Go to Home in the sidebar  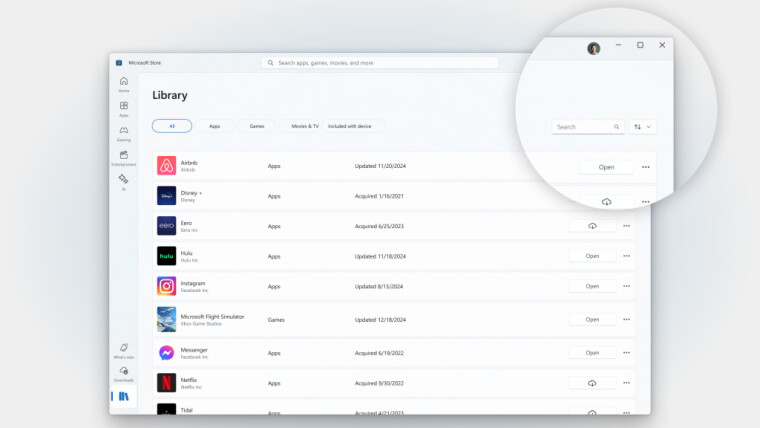coord(124,84)
